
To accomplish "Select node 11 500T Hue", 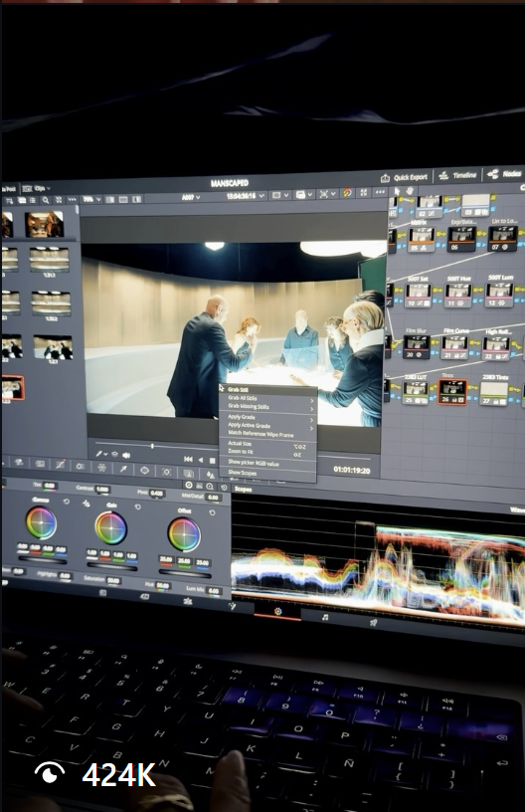I will [x=458, y=296].
